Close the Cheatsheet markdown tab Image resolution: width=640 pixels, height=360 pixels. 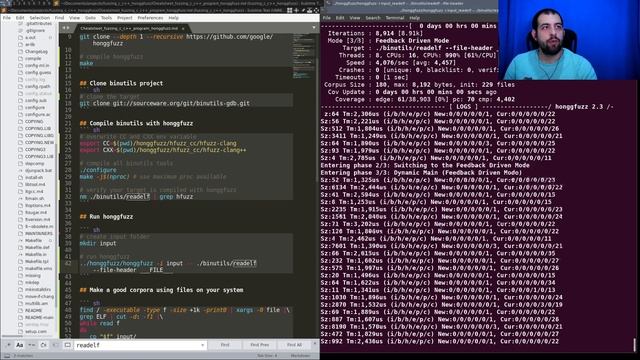click(x=183, y=28)
